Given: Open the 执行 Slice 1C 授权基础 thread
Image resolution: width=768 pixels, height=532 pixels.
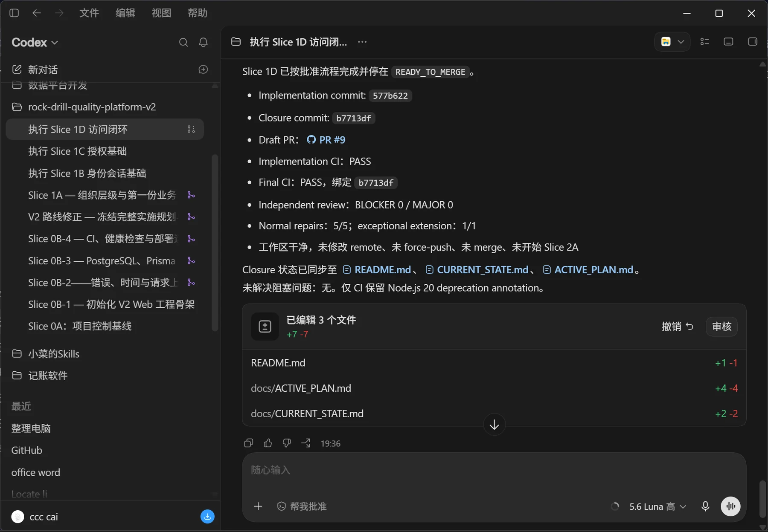Looking at the screenshot, I should [x=77, y=151].
